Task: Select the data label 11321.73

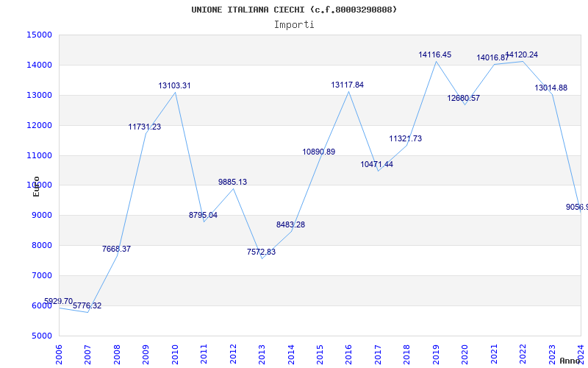Action: click(x=406, y=138)
